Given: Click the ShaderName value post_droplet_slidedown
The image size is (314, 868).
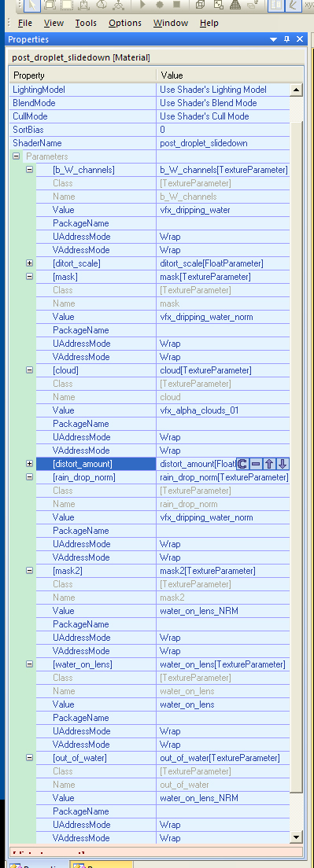Looking at the screenshot, I should coord(203,143).
